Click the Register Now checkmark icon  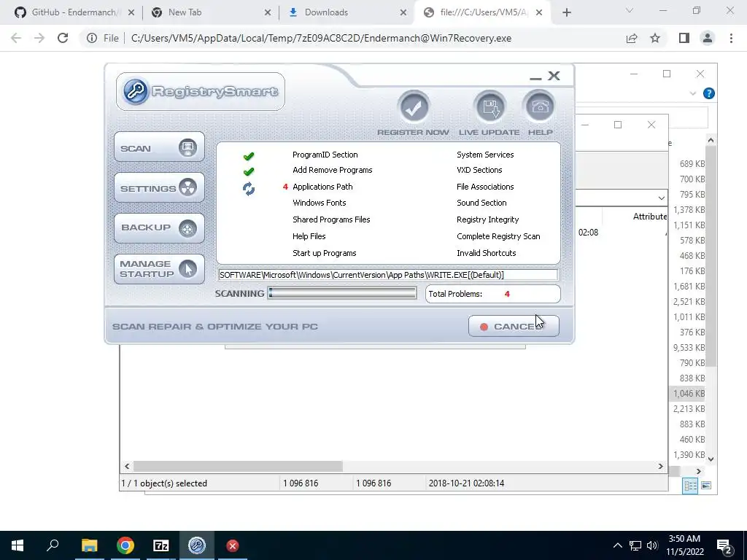click(x=414, y=108)
